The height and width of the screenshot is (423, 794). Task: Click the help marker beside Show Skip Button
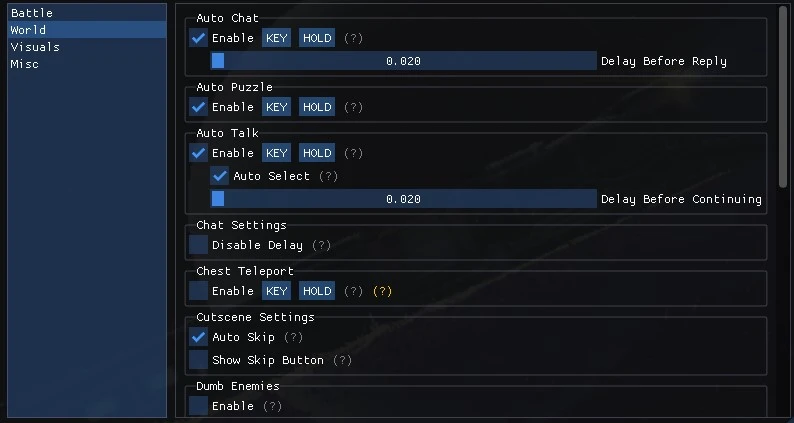(342, 360)
